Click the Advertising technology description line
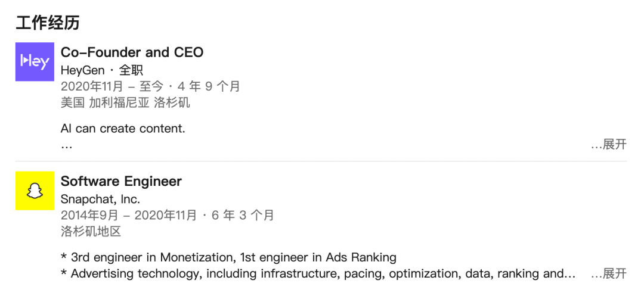The width and height of the screenshot is (644, 299). (x=318, y=273)
